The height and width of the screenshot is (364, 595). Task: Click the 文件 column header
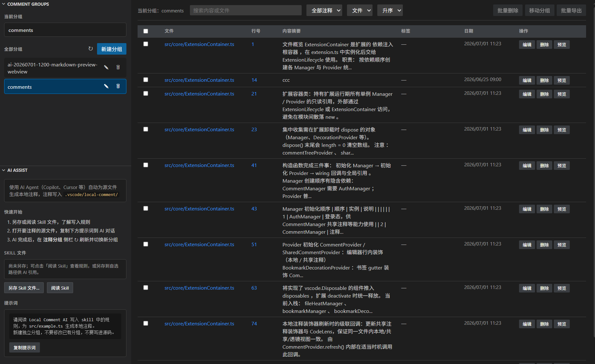click(x=169, y=31)
